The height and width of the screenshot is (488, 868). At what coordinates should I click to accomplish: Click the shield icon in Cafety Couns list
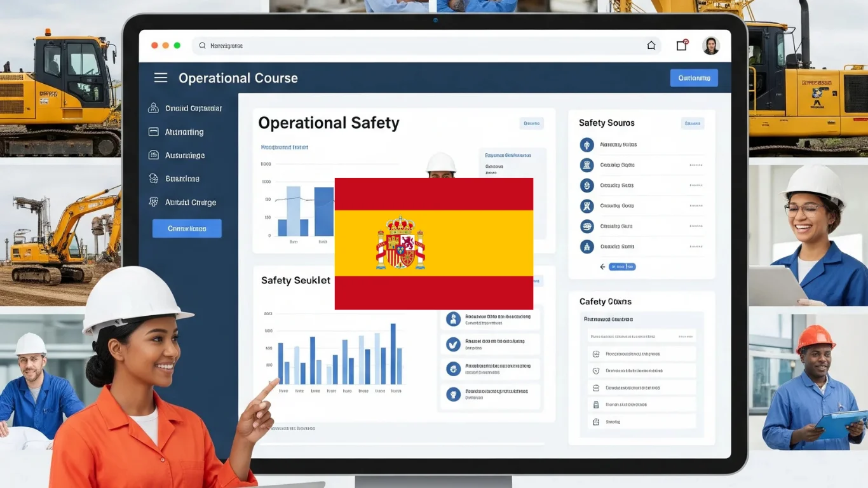coord(595,371)
